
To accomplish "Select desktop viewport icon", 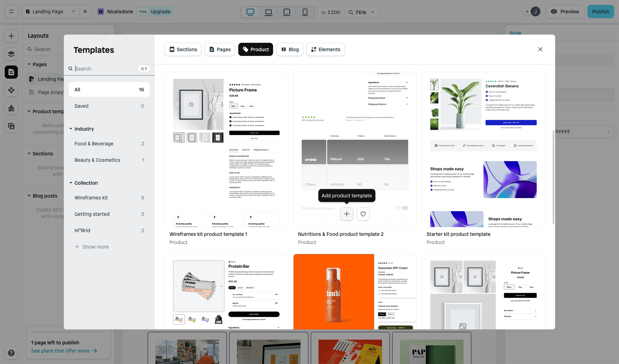I will pos(250,12).
